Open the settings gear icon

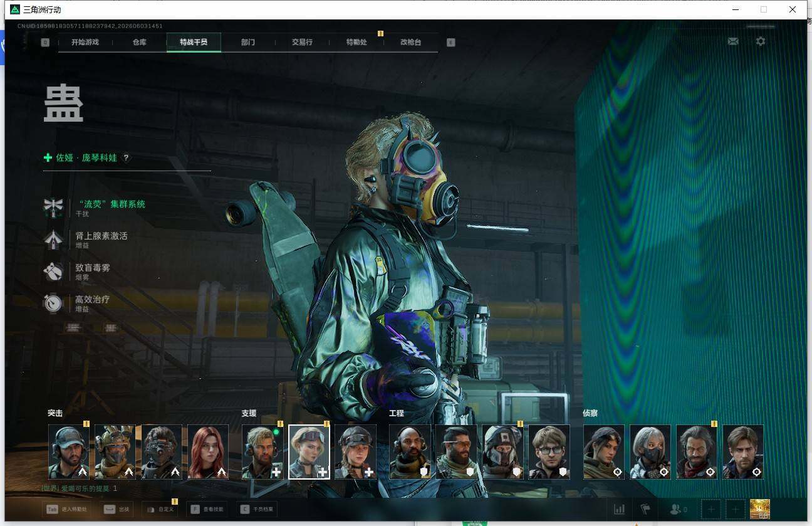[761, 41]
